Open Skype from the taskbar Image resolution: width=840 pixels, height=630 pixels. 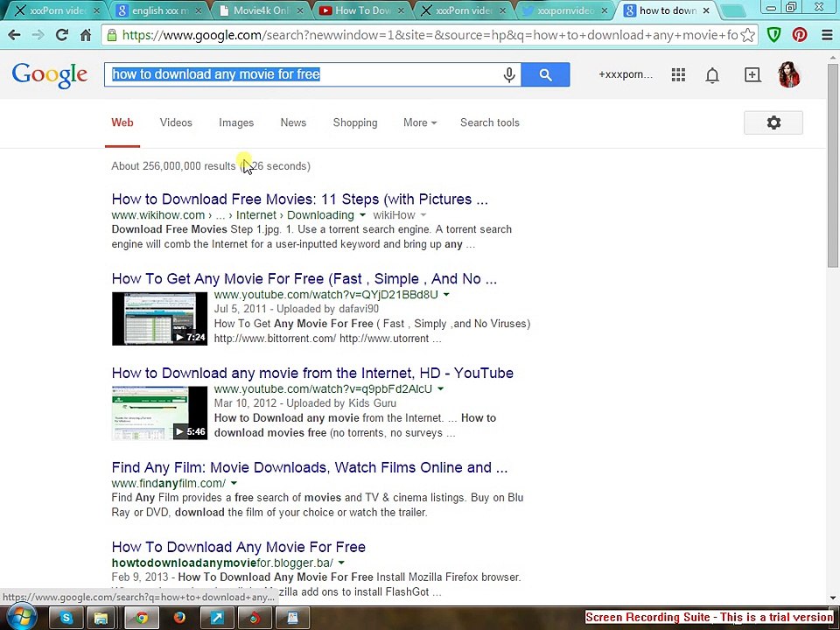tap(66, 619)
